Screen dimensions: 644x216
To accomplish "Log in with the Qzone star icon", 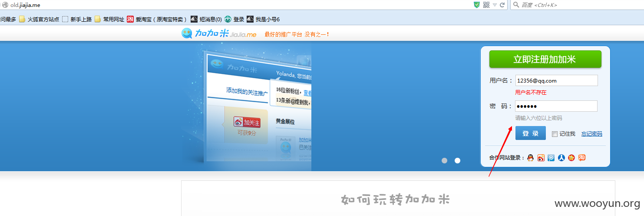I will (x=571, y=158).
